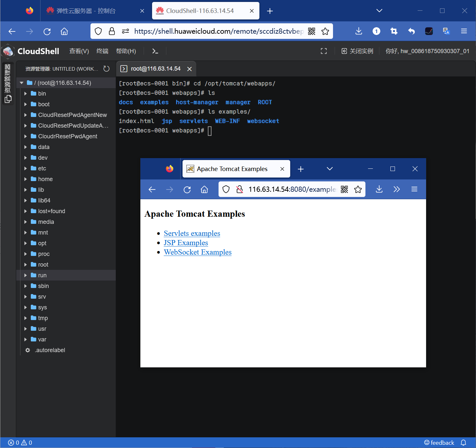Open the JSP Examples link
476x448 pixels.
click(x=186, y=243)
